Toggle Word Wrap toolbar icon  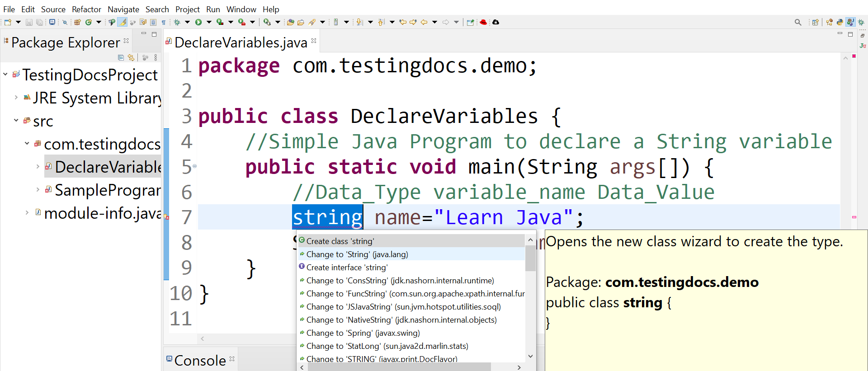click(x=143, y=22)
